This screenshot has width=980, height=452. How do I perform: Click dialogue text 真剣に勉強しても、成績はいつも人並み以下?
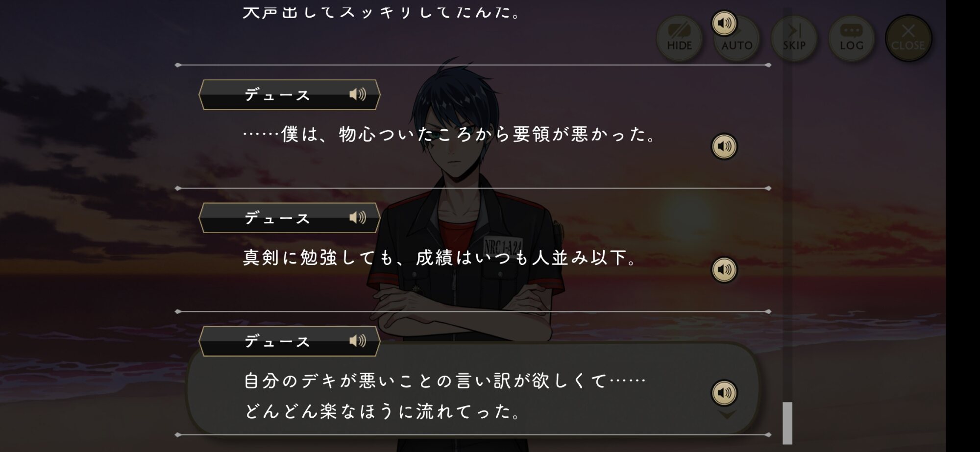tap(440, 258)
